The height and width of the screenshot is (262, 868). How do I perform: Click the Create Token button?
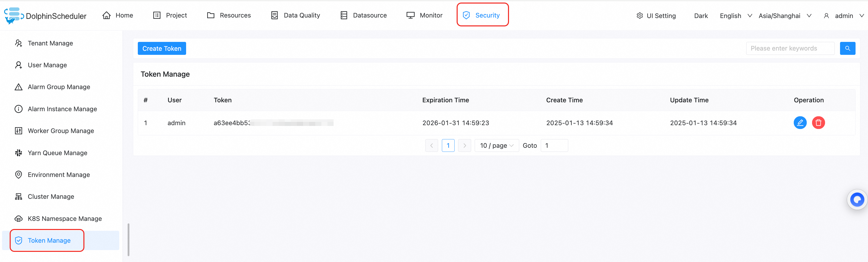[162, 48]
